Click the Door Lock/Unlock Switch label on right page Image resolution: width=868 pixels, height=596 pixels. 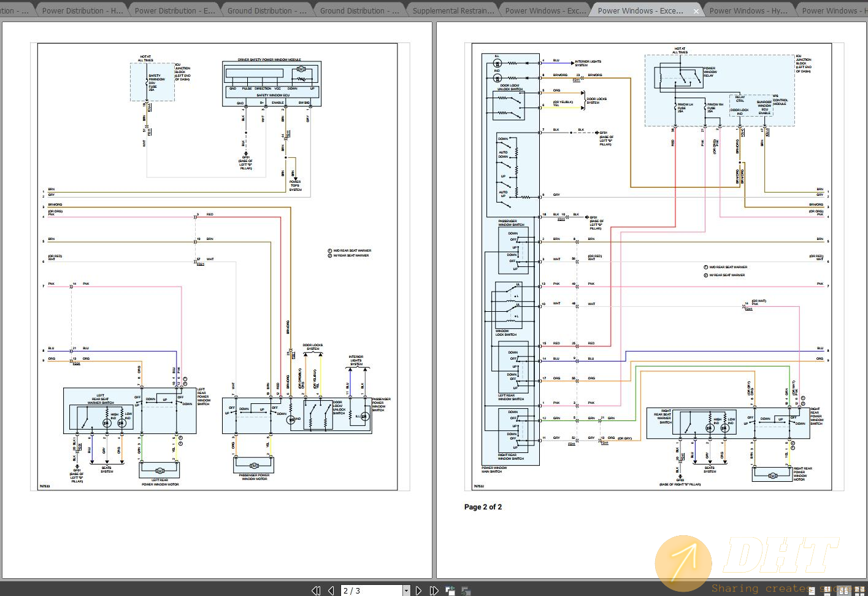click(x=510, y=87)
